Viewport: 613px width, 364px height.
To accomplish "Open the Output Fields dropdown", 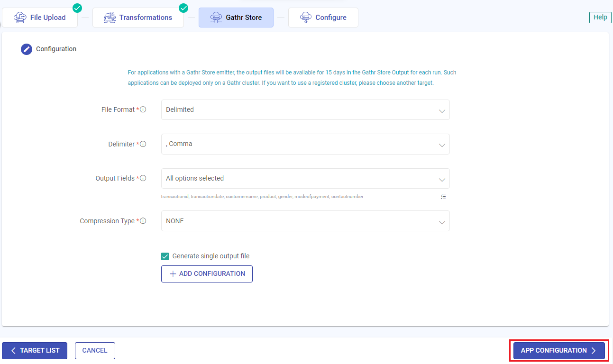I will pyautogui.click(x=305, y=179).
